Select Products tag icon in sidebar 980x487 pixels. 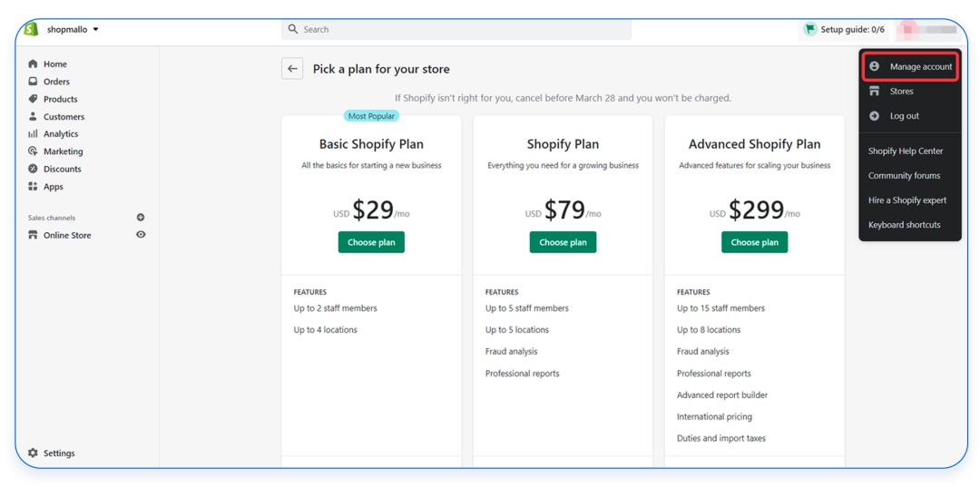click(34, 99)
